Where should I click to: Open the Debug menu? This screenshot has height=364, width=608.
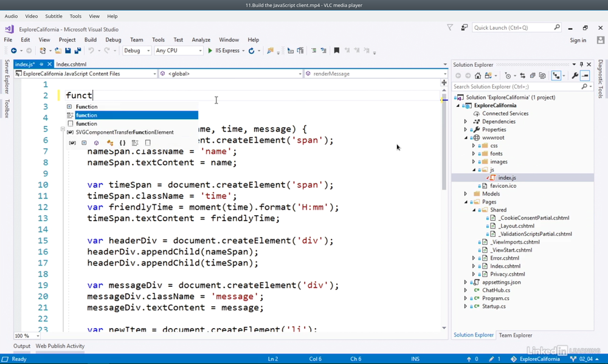point(113,40)
